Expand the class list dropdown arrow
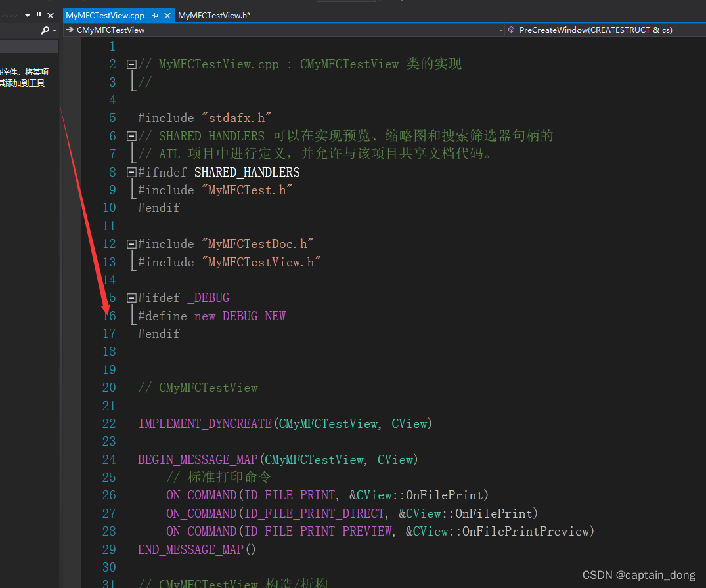The image size is (706, 588). [x=500, y=30]
